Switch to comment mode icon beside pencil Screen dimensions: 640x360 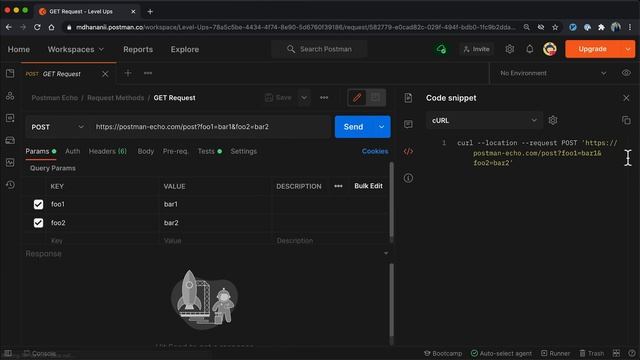(375, 98)
